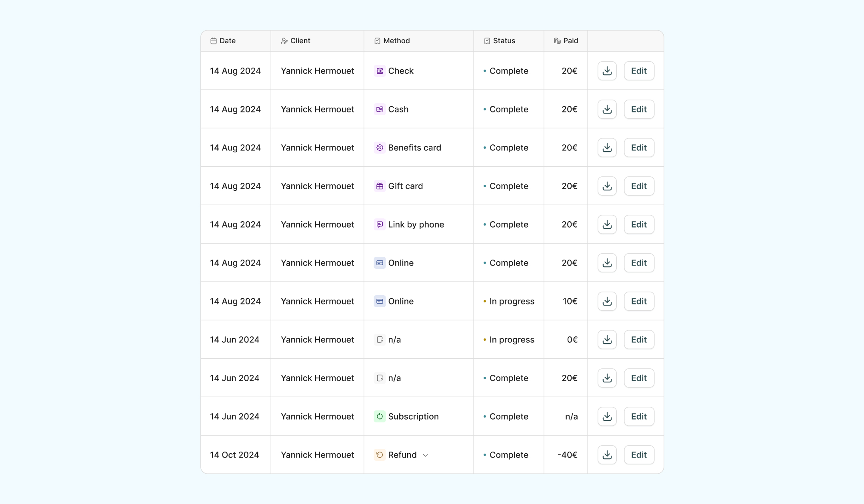Image resolution: width=864 pixels, height=504 pixels.
Task: Sort by the Date column header
Action: tap(227, 41)
